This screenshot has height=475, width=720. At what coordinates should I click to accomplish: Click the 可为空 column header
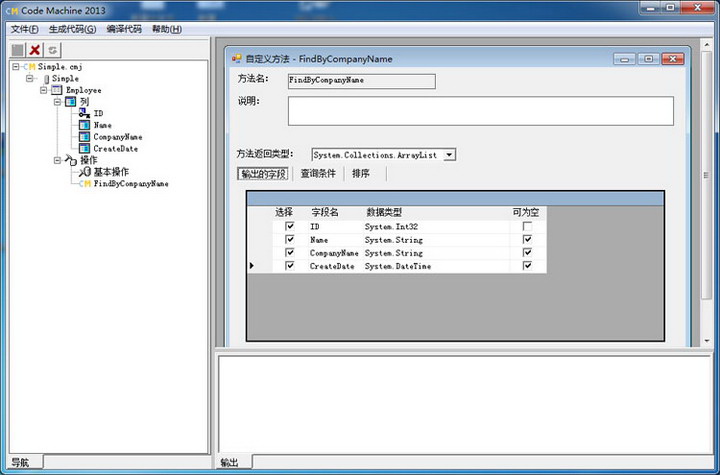526,212
